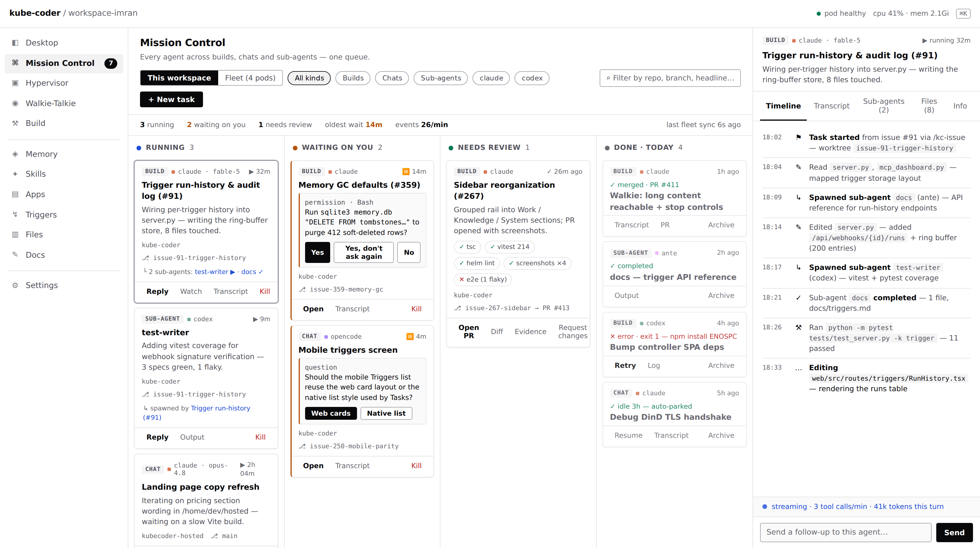Image resolution: width=980 pixels, height=548 pixels.
Task: Switch scope to Fleet (4 pods)
Action: (250, 78)
